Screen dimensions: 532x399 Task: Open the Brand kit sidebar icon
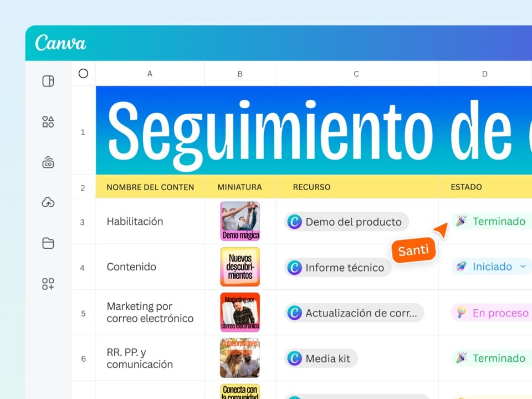coord(48,162)
